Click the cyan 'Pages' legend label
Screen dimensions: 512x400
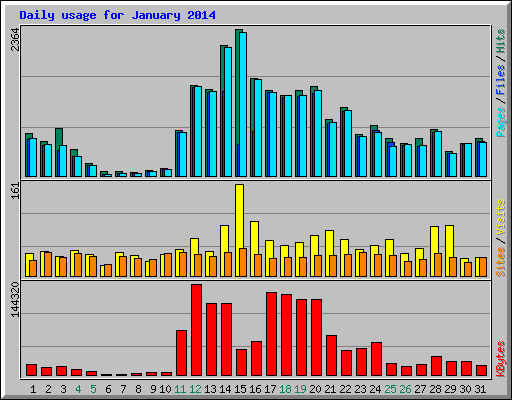(x=500, y=122)
